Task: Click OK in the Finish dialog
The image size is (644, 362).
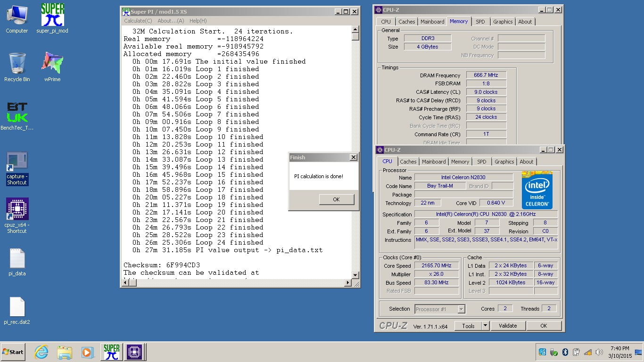Action: click(x=336, y=199)
